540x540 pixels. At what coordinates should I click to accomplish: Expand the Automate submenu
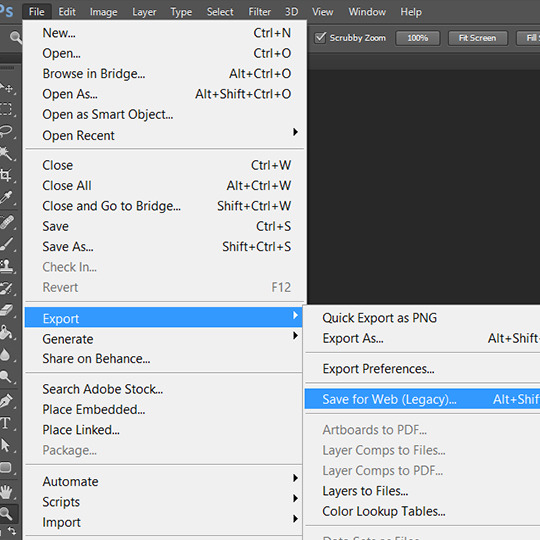[x=164, y=481]
